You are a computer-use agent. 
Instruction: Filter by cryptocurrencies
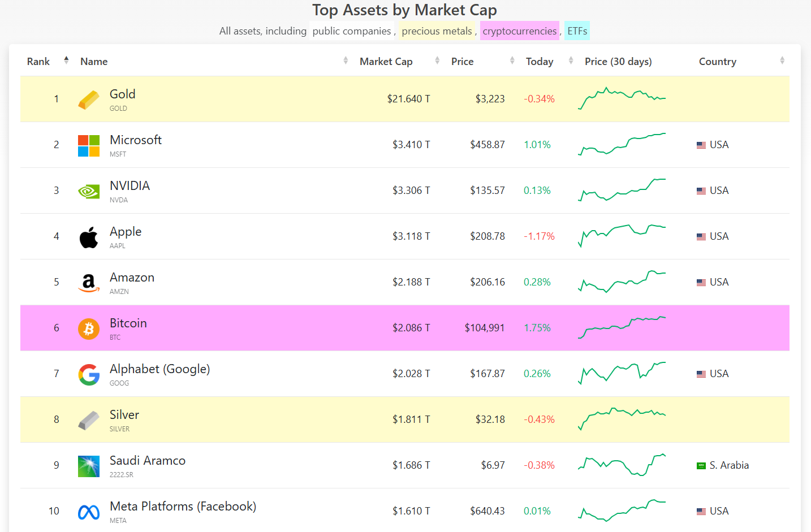520,31
